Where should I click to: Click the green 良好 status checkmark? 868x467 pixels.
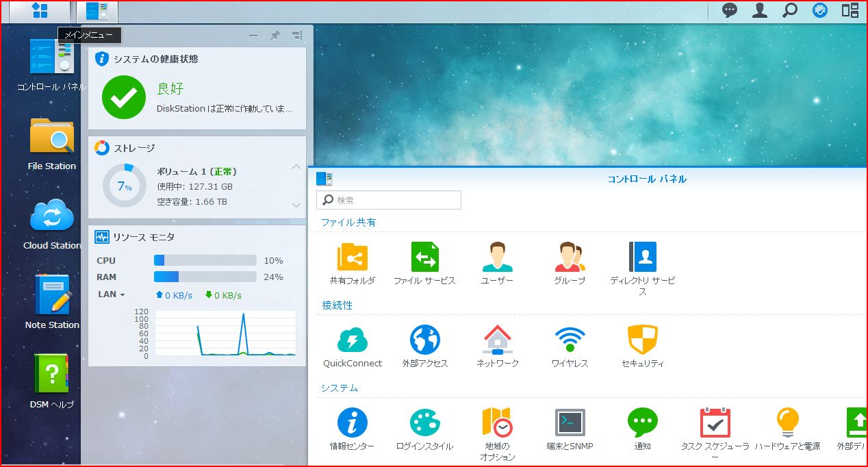coord(124,97)
